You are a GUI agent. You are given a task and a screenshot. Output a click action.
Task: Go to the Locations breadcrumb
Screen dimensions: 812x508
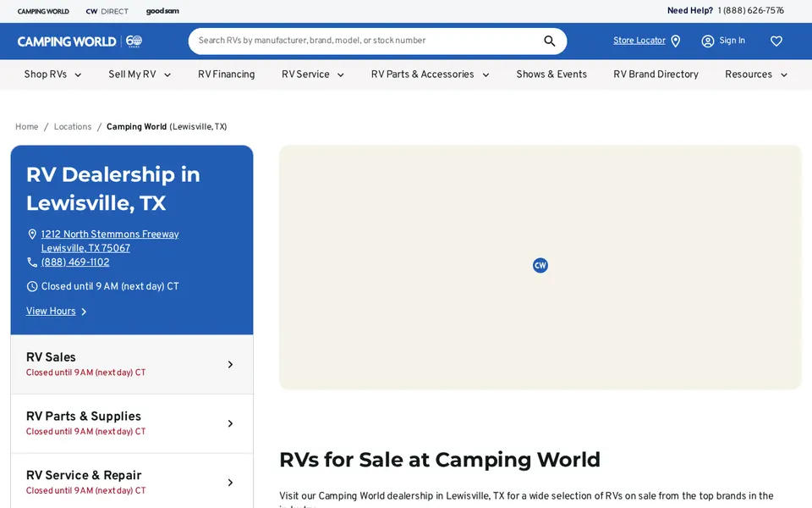pos(73,127)
